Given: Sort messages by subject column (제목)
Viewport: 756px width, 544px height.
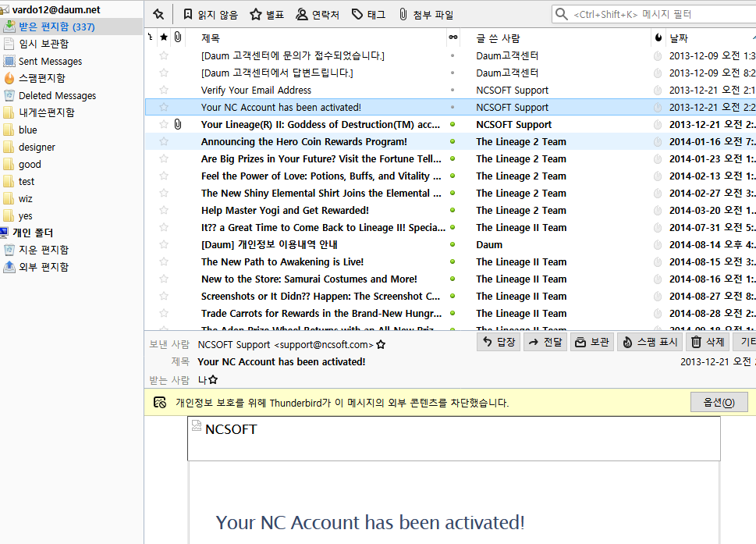Looking at the screenshot, I should coord(210,38).
